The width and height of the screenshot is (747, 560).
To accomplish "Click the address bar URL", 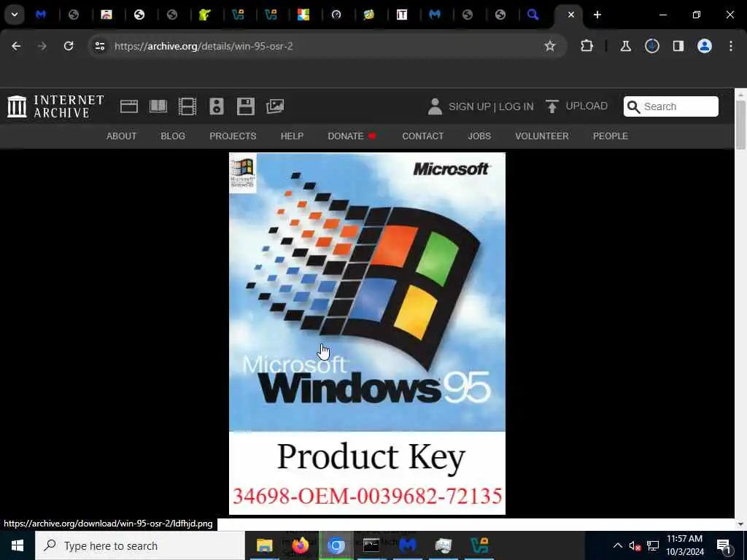I will [204, 46].
